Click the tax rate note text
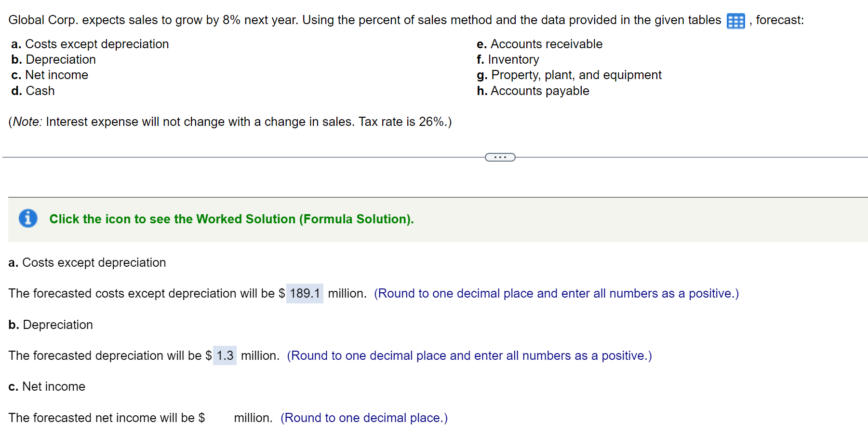868x437 pixels. [230, 122]
